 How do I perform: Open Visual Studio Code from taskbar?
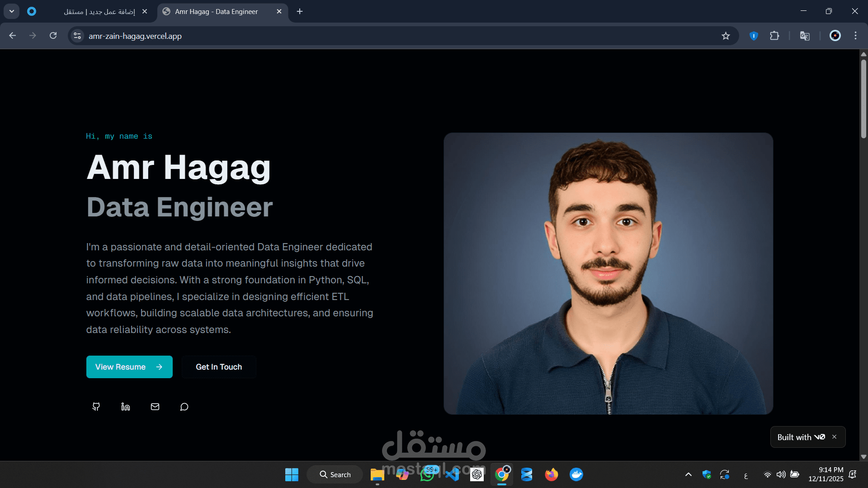tap(452, 474)
